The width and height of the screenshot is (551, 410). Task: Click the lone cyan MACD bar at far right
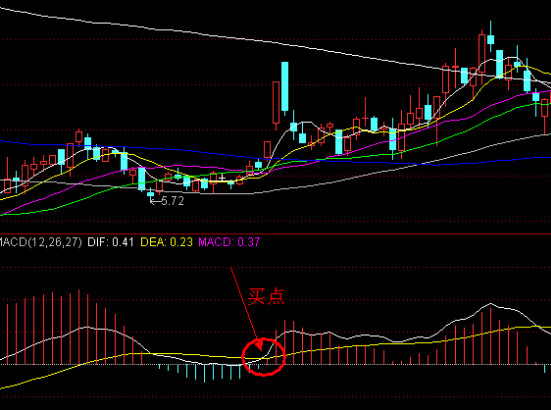545,369
